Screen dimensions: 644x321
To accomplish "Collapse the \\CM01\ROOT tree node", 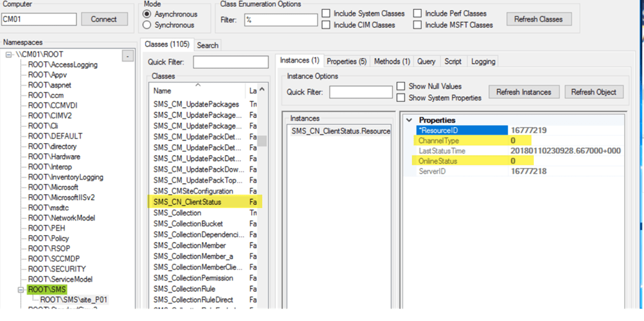I will (x=9, y=55).
